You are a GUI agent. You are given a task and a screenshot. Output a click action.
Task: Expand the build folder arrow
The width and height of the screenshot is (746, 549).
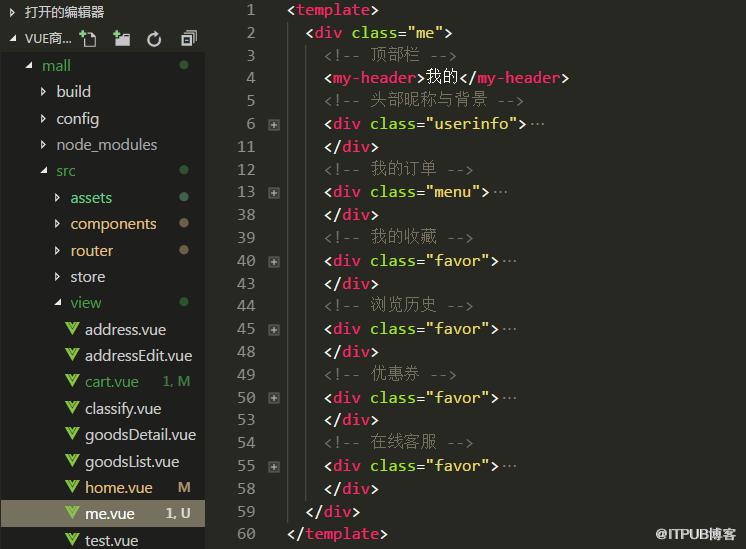pyautogui.click(x=43, y=91)
